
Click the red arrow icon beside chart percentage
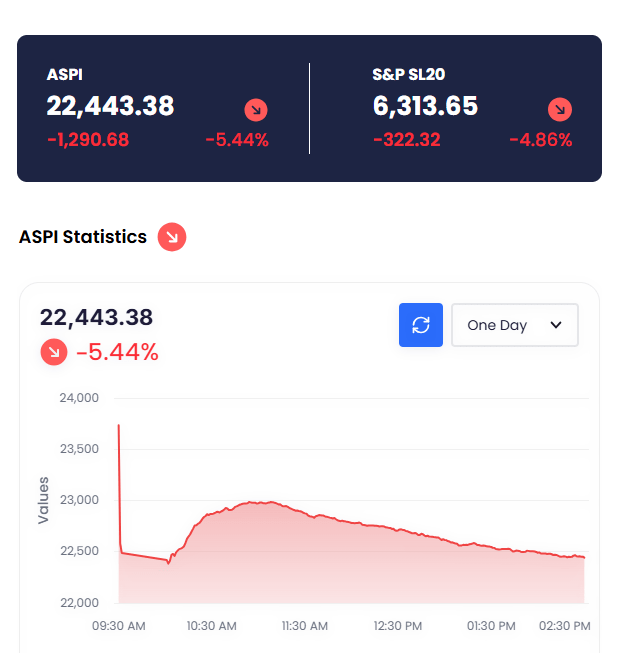tap(54, 352)
